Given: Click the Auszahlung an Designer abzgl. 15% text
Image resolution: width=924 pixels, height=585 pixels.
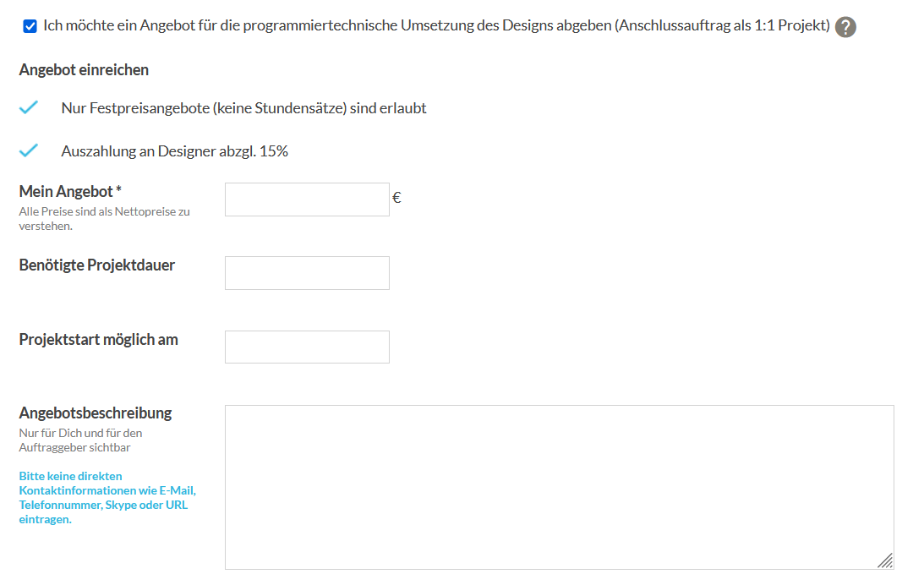Looking at the screenshot, I should coord(174,151).
